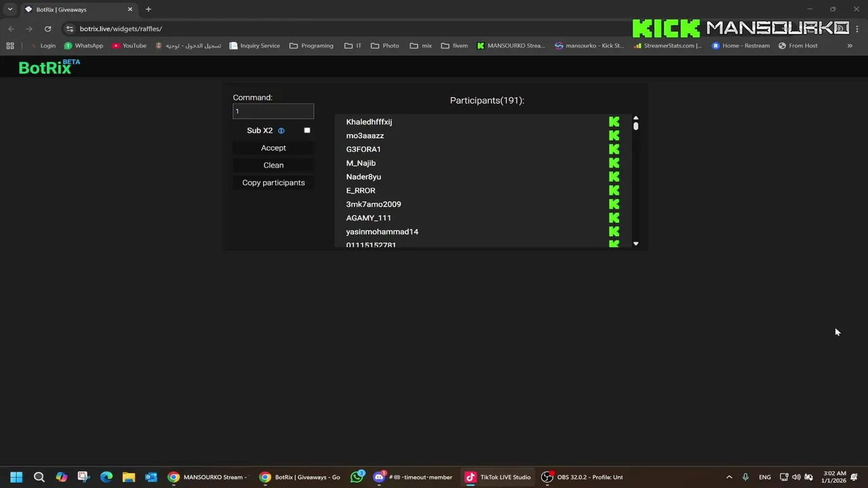The width and height of the screenshot is (868, 488).
Task: Open the volume control in system tray
Action: (796, 477)
